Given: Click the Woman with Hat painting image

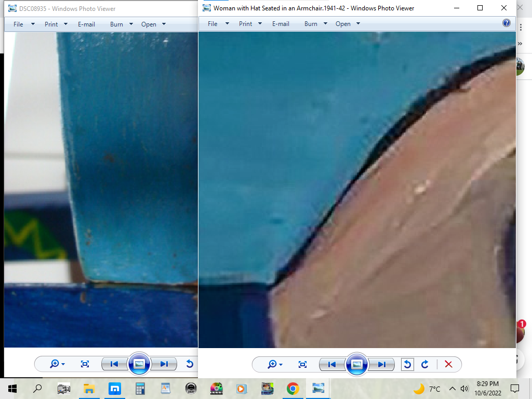Looking at the screenshot, I should coord(357,190).
